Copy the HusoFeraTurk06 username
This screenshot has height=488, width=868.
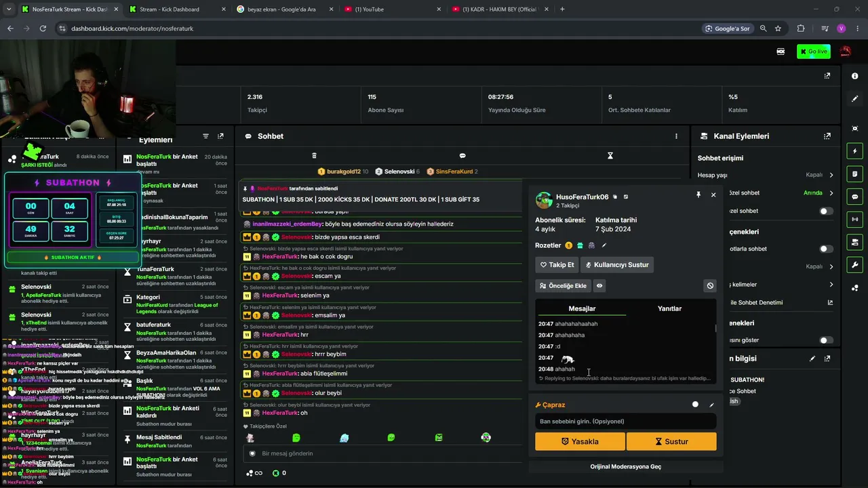pyautogui.click(x=615, y=197)
